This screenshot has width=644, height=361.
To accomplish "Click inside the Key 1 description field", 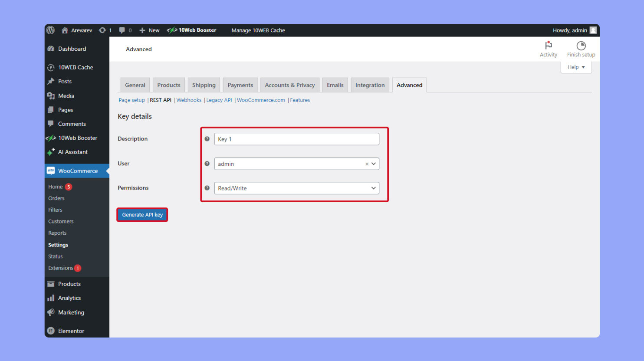I will (x=296, y=139).
